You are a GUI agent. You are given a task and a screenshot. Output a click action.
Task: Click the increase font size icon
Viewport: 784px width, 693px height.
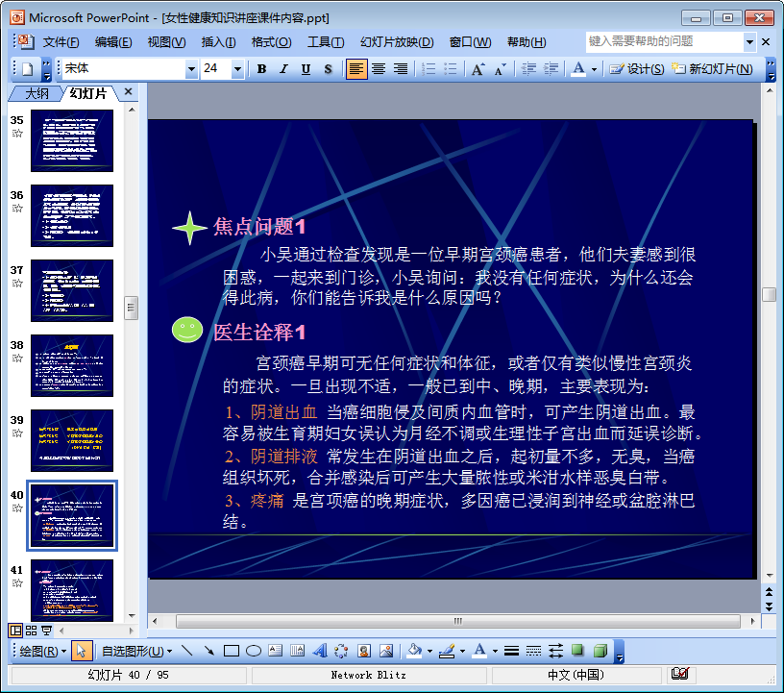478,69
